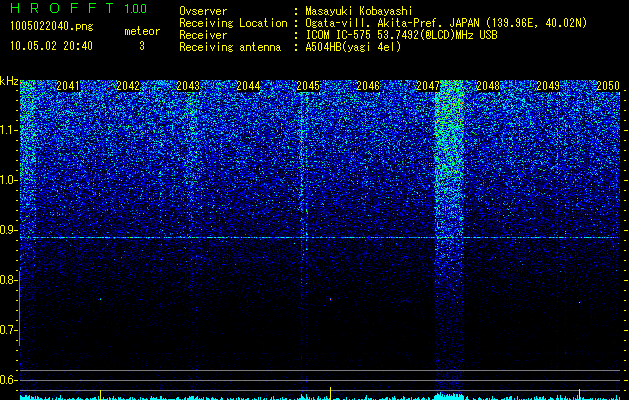Click the kHz axis unit label

[9, 81]
